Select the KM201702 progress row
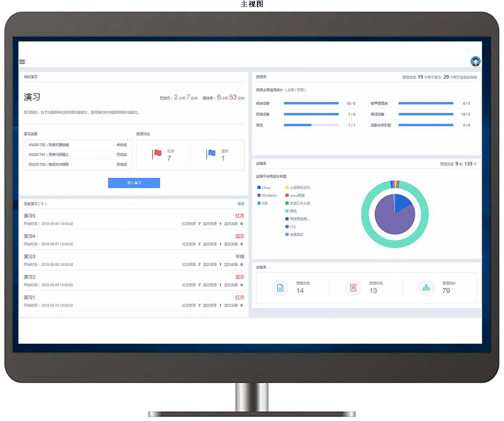The width and height of the screenshot is (504, 421). coord(78,145)
